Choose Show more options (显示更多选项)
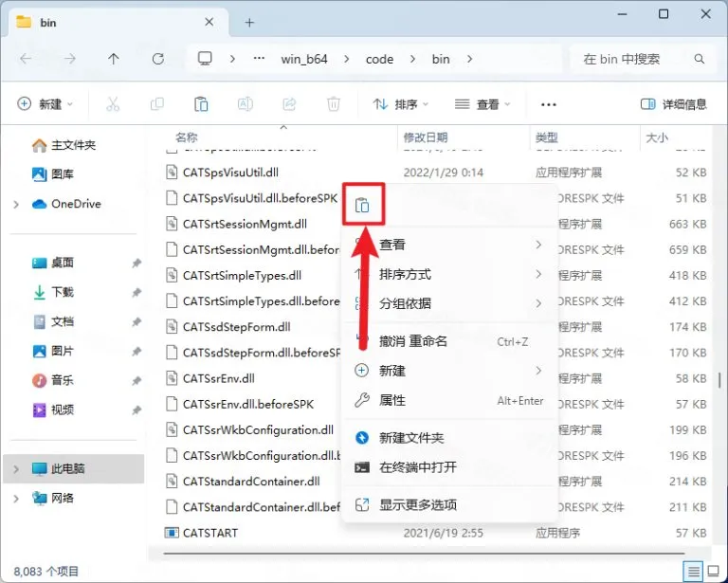728x583 pixels. click(449, 505)
